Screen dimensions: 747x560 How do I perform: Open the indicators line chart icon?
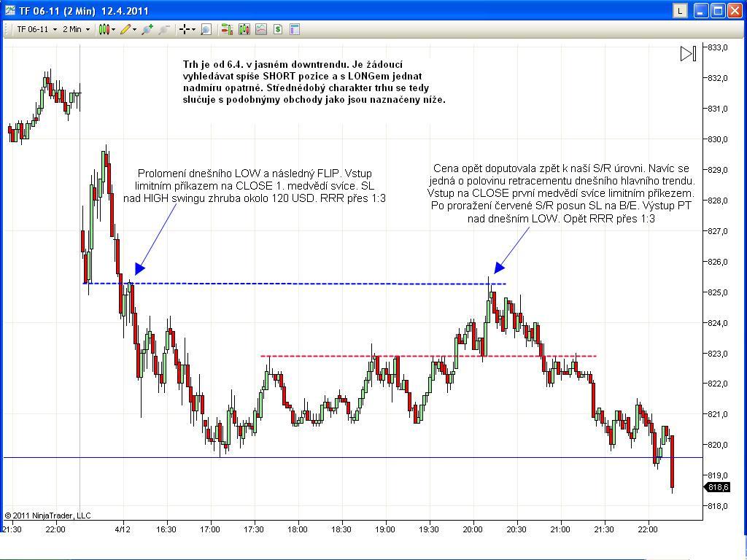pyautogui.click(x=261, y=29)
